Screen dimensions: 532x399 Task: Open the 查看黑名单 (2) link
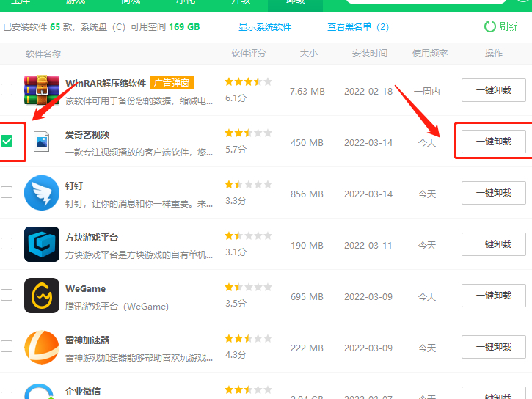click(358, 27)
